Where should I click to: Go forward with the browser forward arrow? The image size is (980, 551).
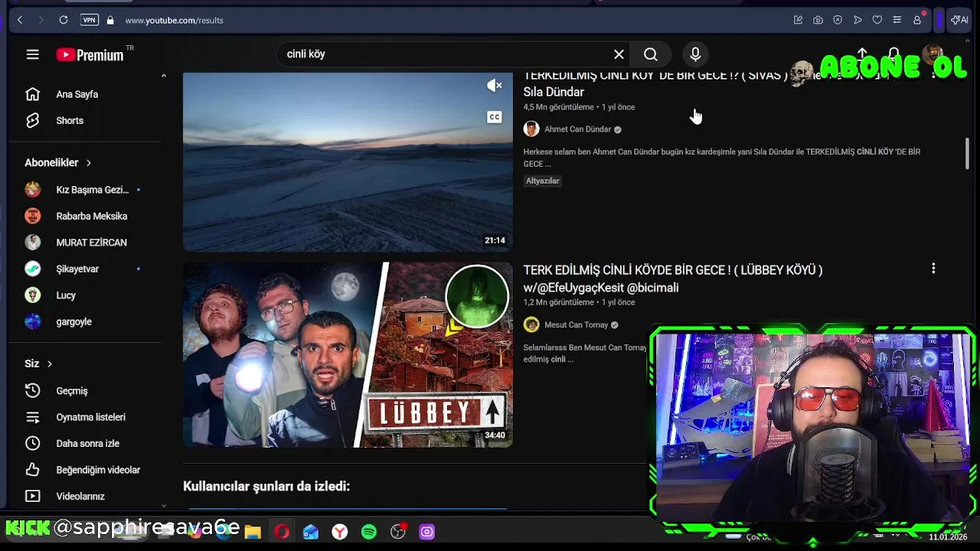pos(40,20)
